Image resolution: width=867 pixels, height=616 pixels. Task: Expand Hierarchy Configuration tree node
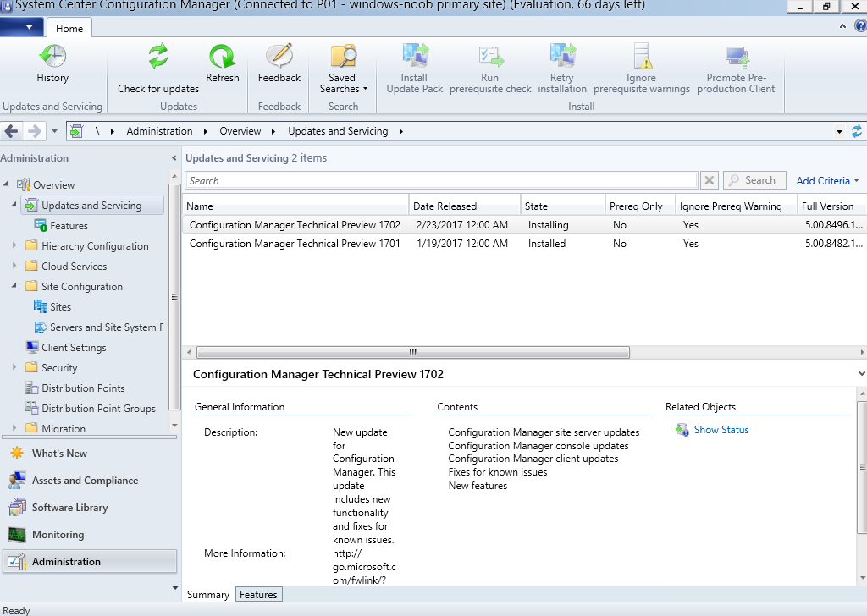point(14,245)
